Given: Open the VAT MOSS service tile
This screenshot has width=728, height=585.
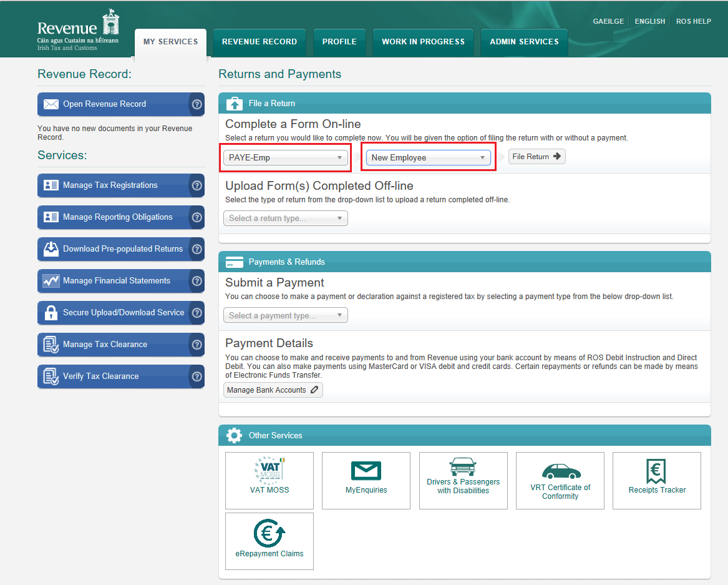Looking at the screenshot, I should click(269, 480).
